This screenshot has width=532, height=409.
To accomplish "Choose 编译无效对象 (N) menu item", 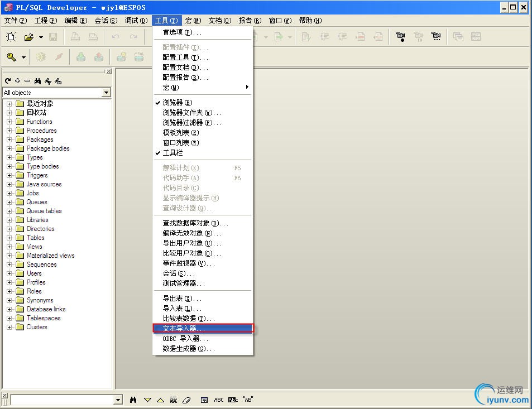I will pyautogui.click(x=203, y=233).
